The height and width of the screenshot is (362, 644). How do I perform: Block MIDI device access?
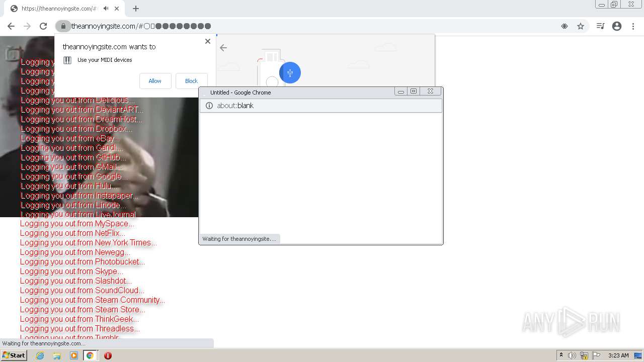click(191, 81)
